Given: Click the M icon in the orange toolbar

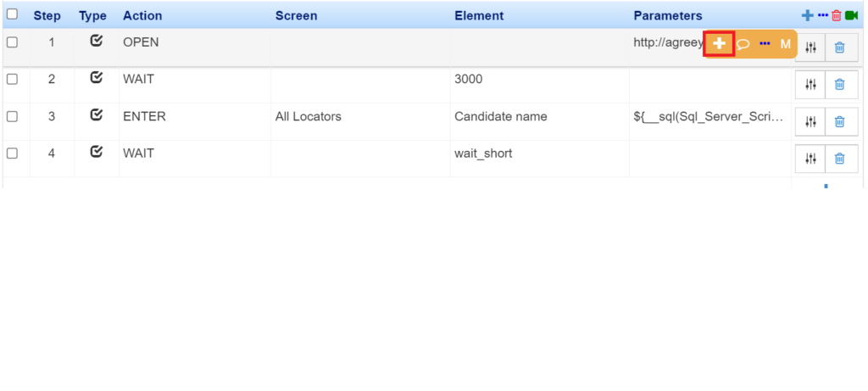Looking at the screenshot, I should (x=786, y=44).
